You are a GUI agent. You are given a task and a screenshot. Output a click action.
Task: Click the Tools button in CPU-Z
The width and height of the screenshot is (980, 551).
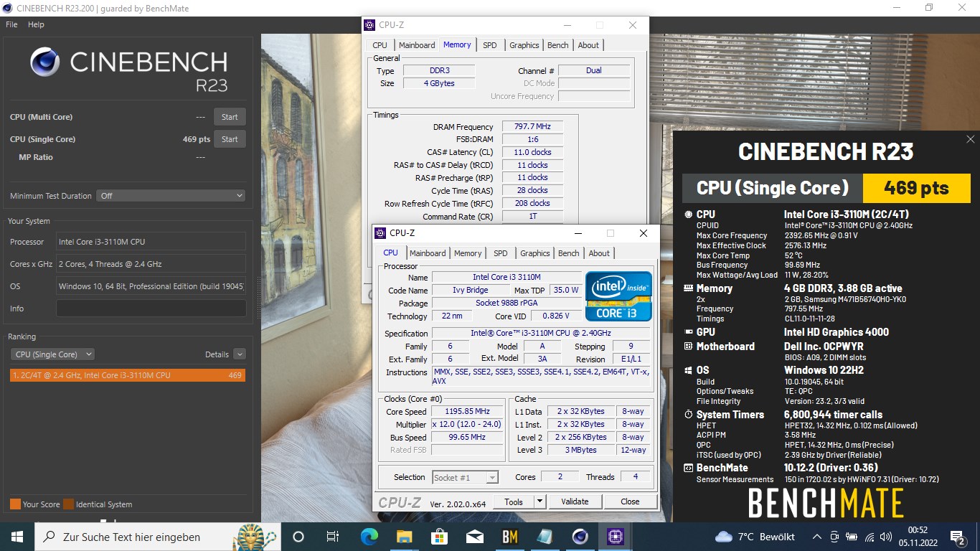[x=514, y=501]
